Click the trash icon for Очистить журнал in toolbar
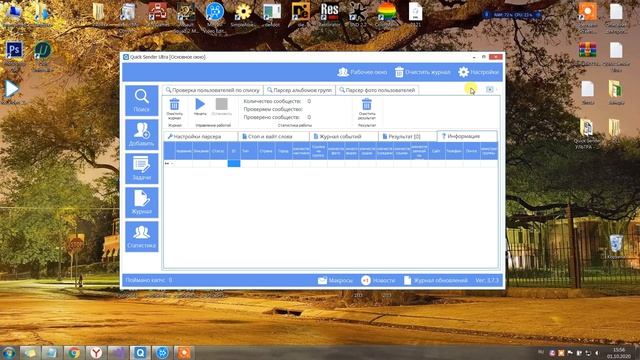 click(x=174, y=104)
